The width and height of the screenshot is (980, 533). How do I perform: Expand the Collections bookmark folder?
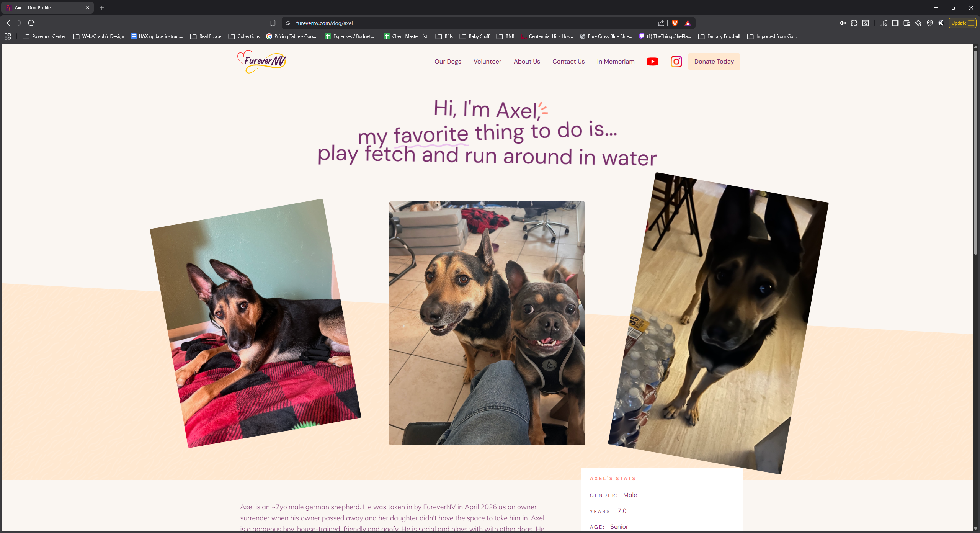point(244,36)
